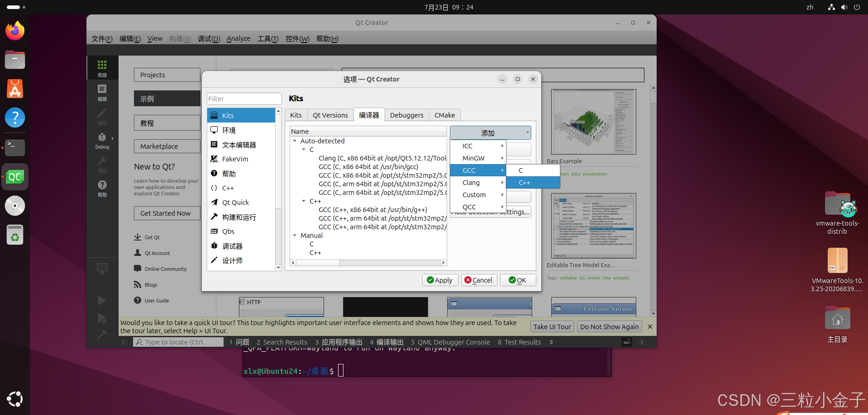The height and width of the screenshot is (415, 868).
Task: Expand the QCC submenu
Action: point(478,207)
